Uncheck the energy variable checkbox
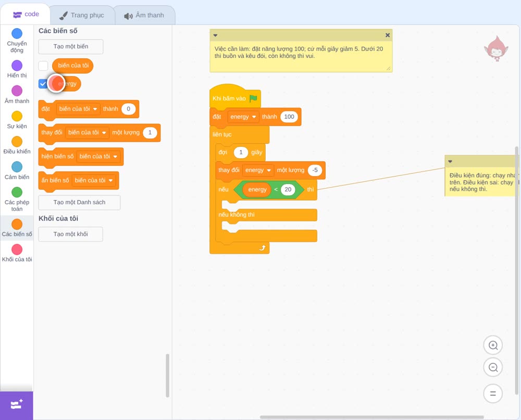521x420 pixels. 43,84
